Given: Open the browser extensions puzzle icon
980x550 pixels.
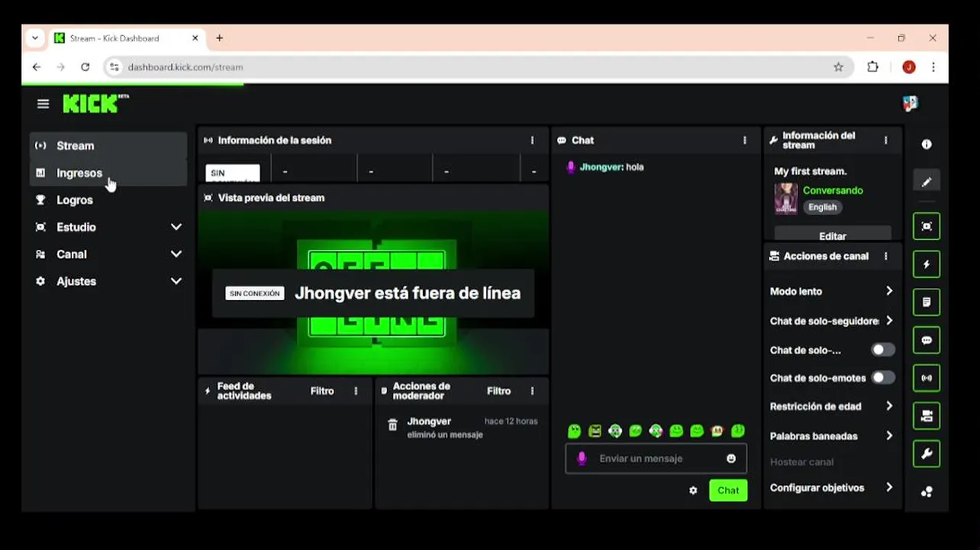Looking at the screenshot, I should [873, 67].
